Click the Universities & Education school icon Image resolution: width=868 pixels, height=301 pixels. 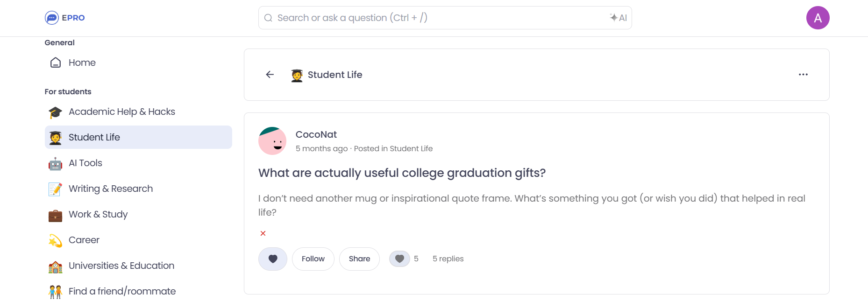[x=55, y=266]
